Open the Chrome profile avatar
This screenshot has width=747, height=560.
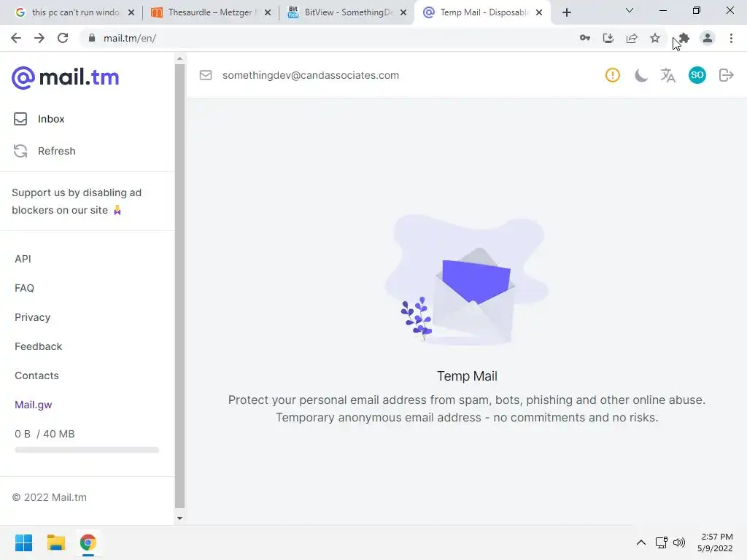tap(708, 38)
